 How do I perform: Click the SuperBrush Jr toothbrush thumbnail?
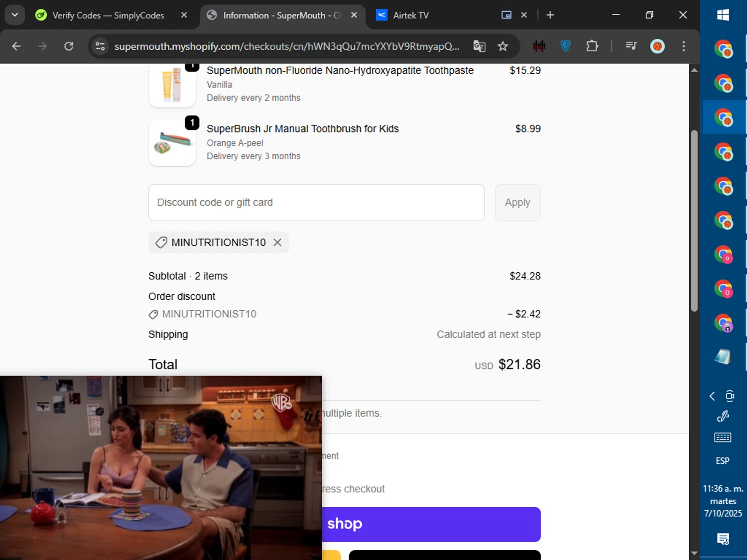[172, 142]
